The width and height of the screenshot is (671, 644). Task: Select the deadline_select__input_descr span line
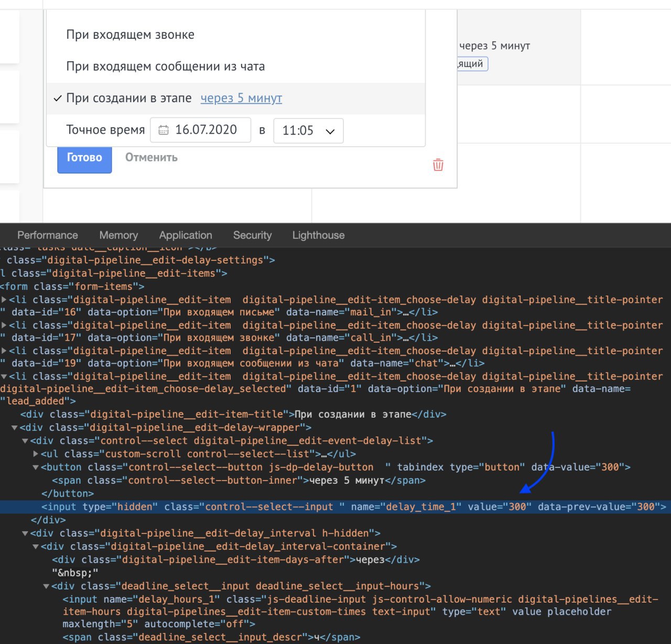click(x=211, y=637)
